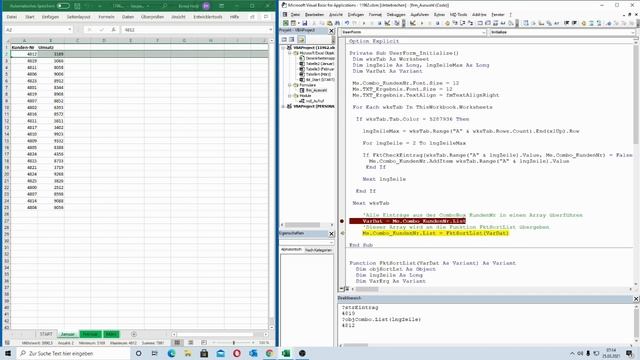640x360 pixels.
Task: Collapse the Formulare folder node
Action: point(290,85)
